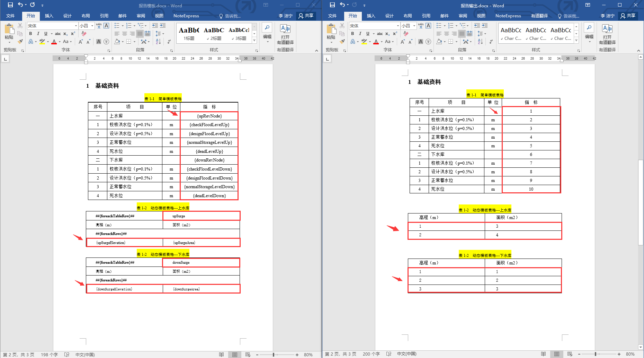Toggle center alignment in 报告输出 window
This screenshot has width=644, height=358.
[447, 34]
